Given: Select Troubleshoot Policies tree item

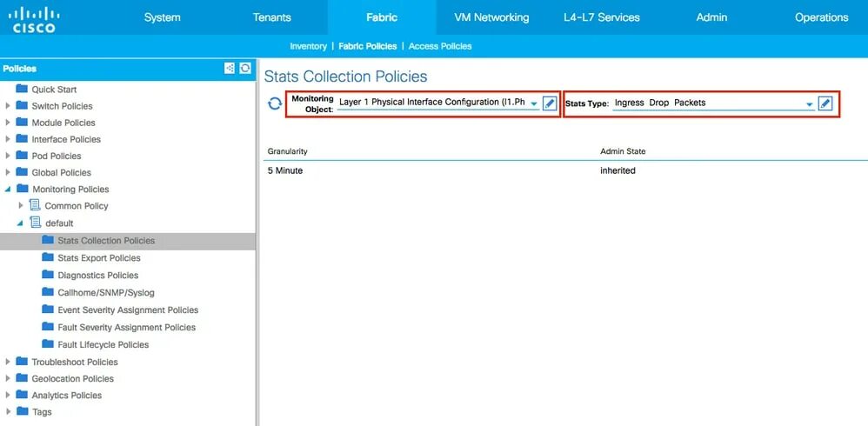Looking at the screenshot, I should coord(75,362).
